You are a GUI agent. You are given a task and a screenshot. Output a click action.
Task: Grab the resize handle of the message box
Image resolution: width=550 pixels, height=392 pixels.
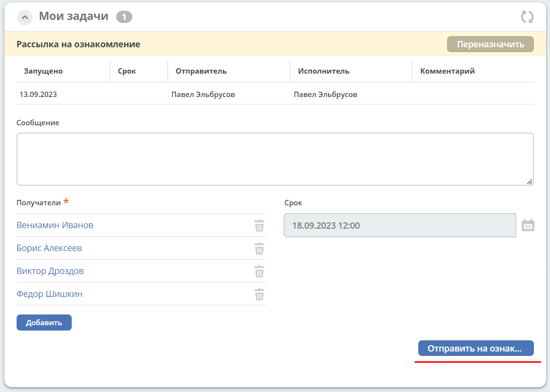click(530, 181)
